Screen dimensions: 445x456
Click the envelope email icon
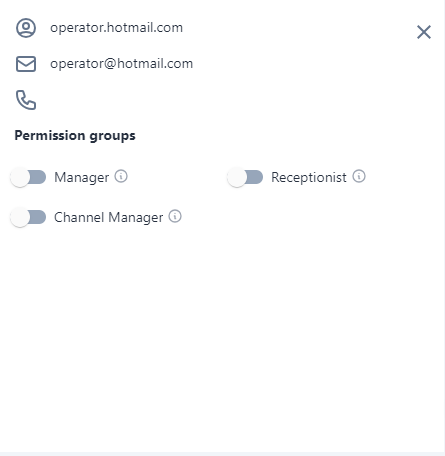pos(26,64)
